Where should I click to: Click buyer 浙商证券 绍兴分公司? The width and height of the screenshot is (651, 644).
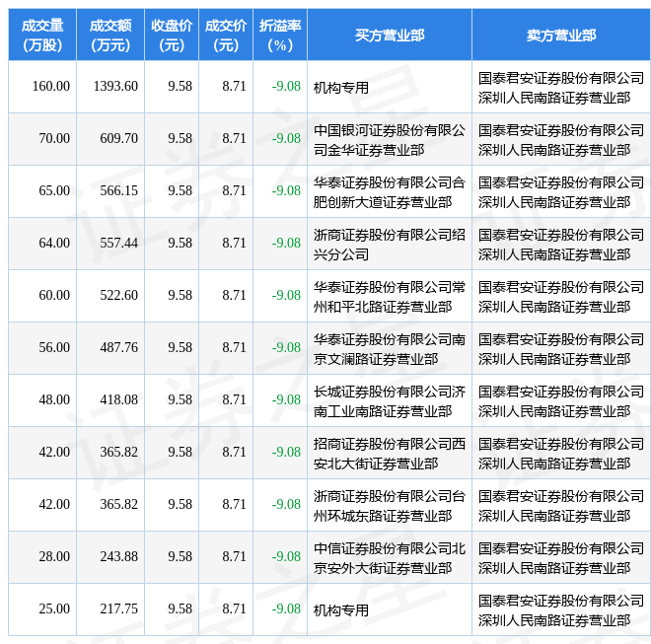[390, 245]
